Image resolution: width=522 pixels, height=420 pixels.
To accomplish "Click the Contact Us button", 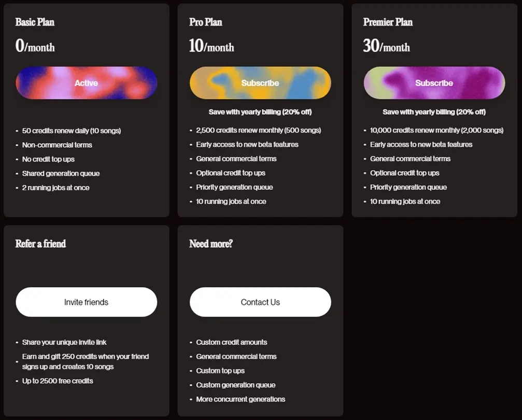I will click(x=260, y=302).
